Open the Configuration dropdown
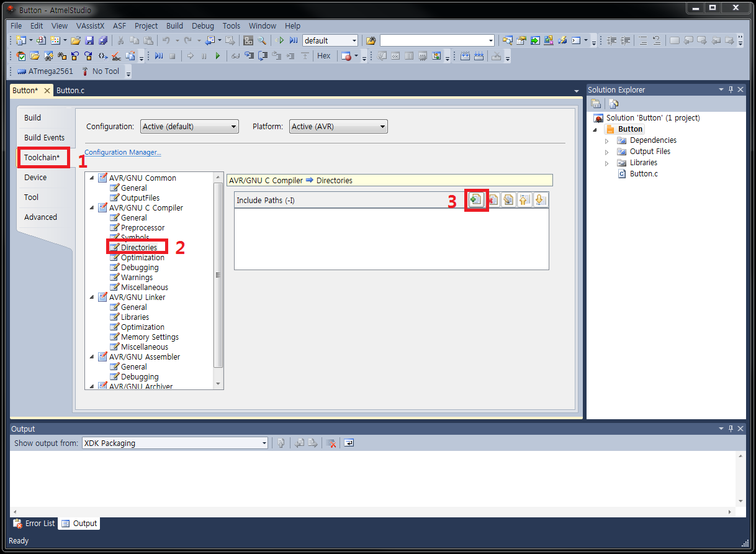756x554 pixels. tap(189, 127)
